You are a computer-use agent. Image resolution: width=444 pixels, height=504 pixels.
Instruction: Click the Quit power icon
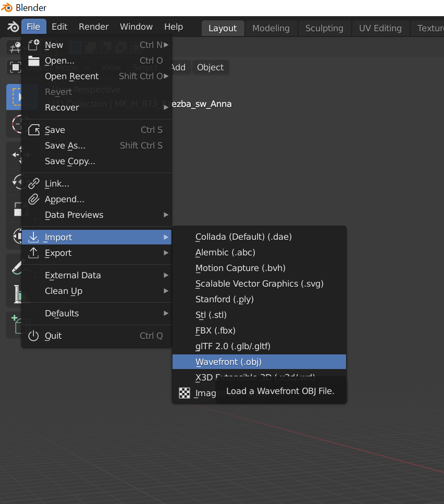(x=34, y=336)
